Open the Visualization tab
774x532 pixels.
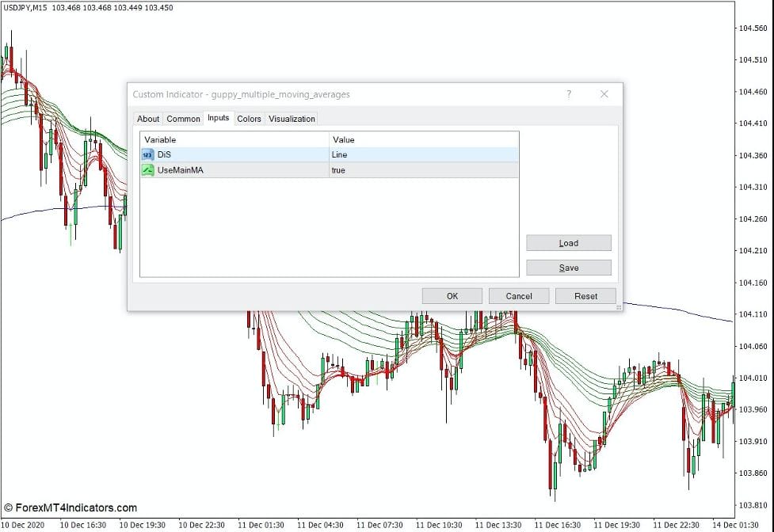tap(292, 119)
